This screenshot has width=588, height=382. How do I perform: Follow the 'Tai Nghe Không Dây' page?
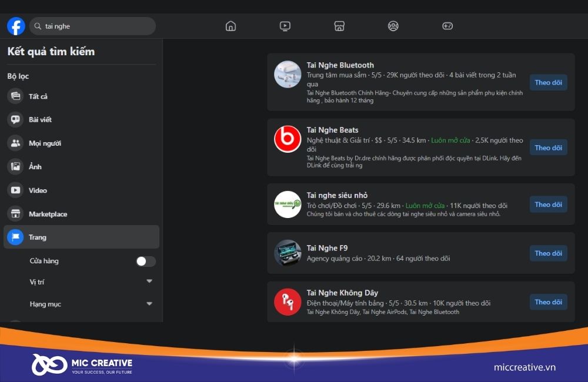pos(548,301)
